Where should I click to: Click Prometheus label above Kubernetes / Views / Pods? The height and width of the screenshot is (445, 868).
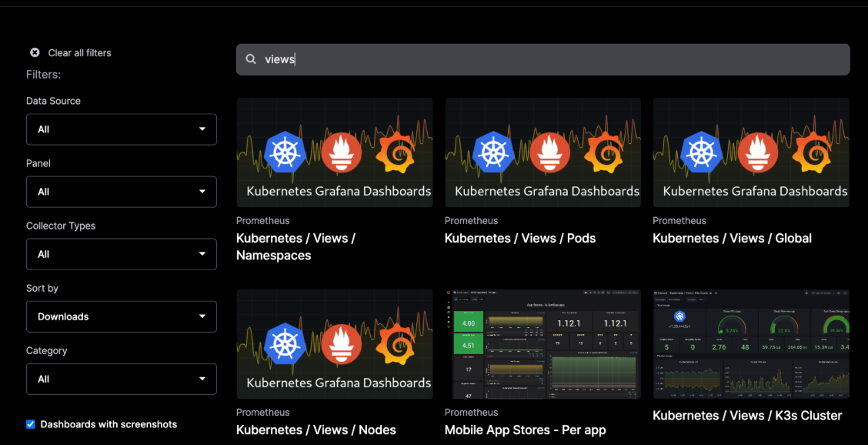(471, 220)
